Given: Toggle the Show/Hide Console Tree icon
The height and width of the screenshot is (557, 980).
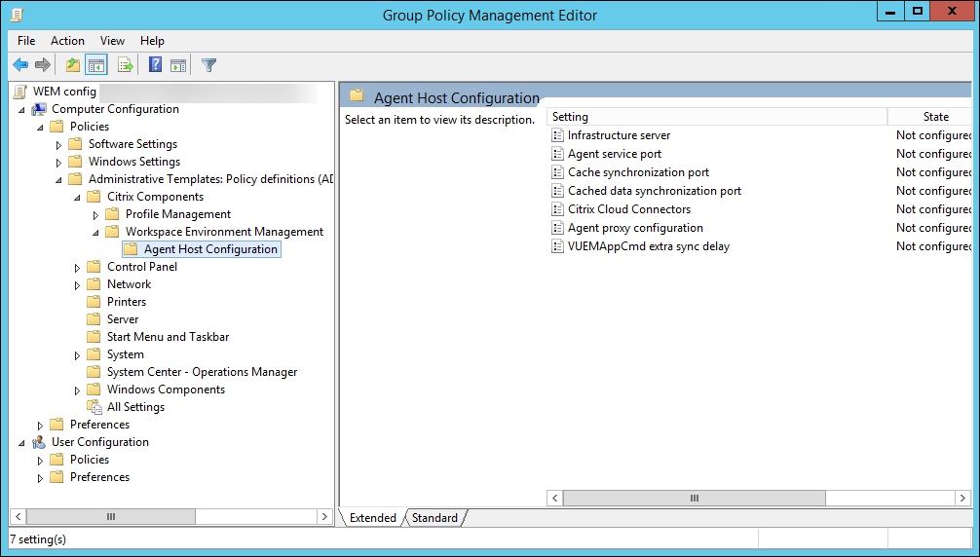Looking at the screenshot, I should [x=95, y=65].
